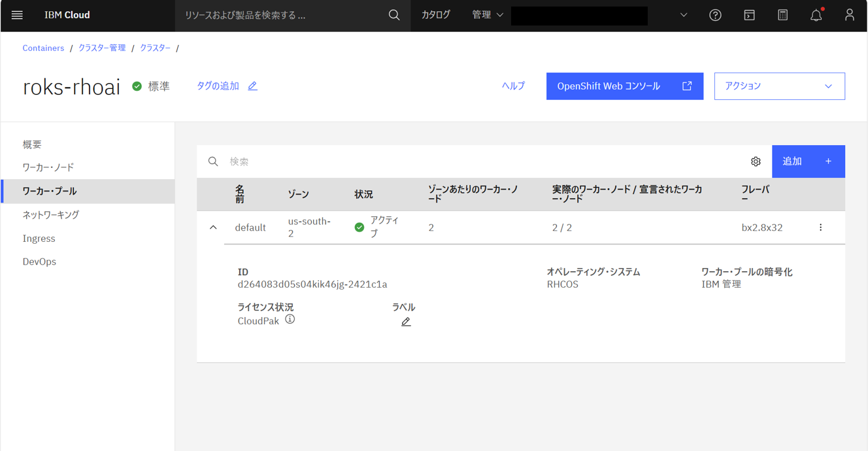Viewport: 868px width, 451px height.
Task: Click the plus icon on 追加 button
Action: (828, 161)
